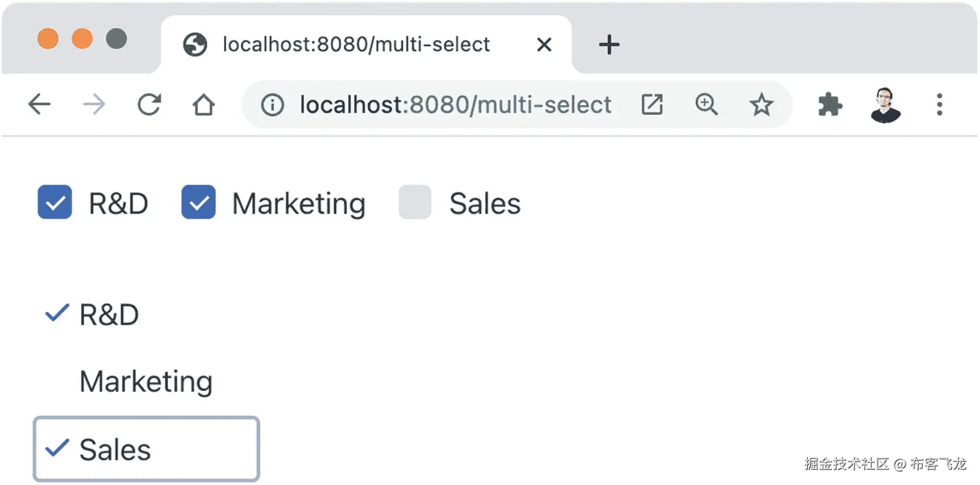This screenshot has width=980, height=485.
Task: Close the localhost:8080/multi-select tab
Action: click(544, 44)
